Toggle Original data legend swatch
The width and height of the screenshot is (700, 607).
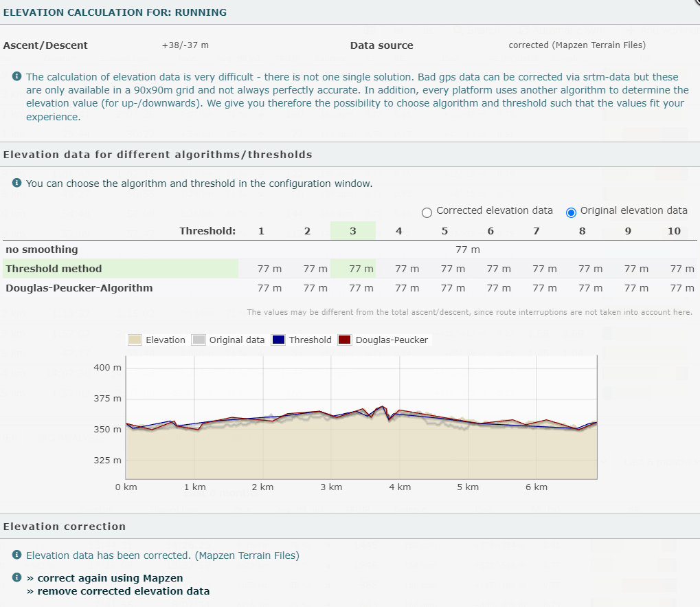199,340
